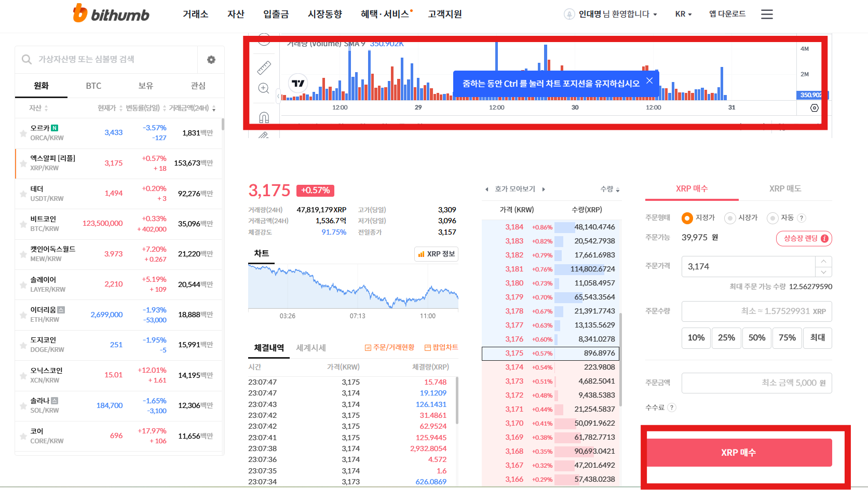Screen dimensions: 868x490
Task: Click the help icon next to 수수료
Action: [672, 407]
